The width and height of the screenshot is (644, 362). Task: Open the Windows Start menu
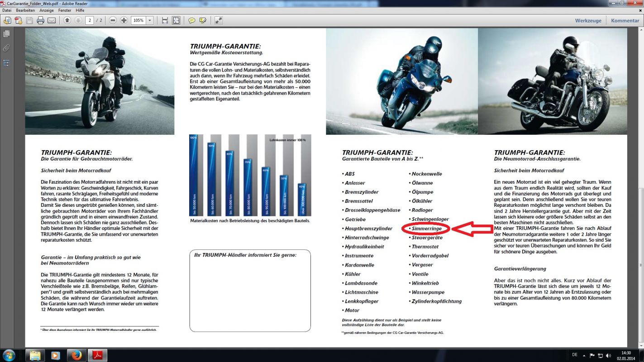pos(9,355)
